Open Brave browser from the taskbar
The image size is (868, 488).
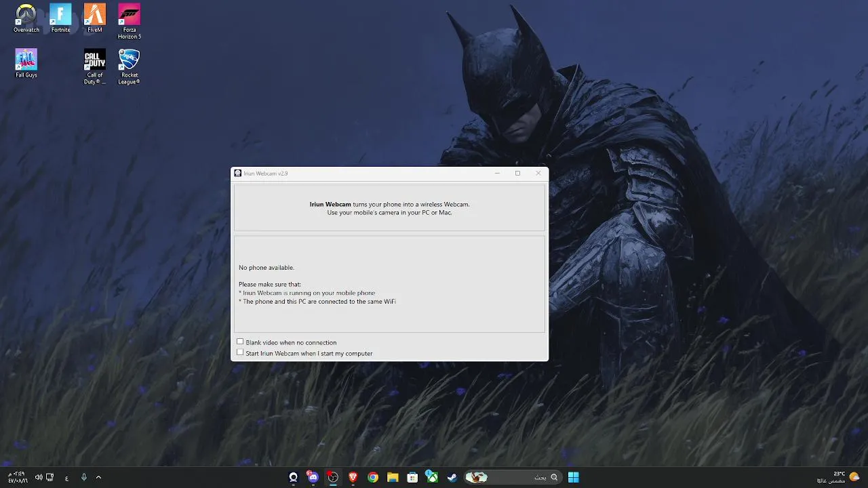click(x=353, y=477)
